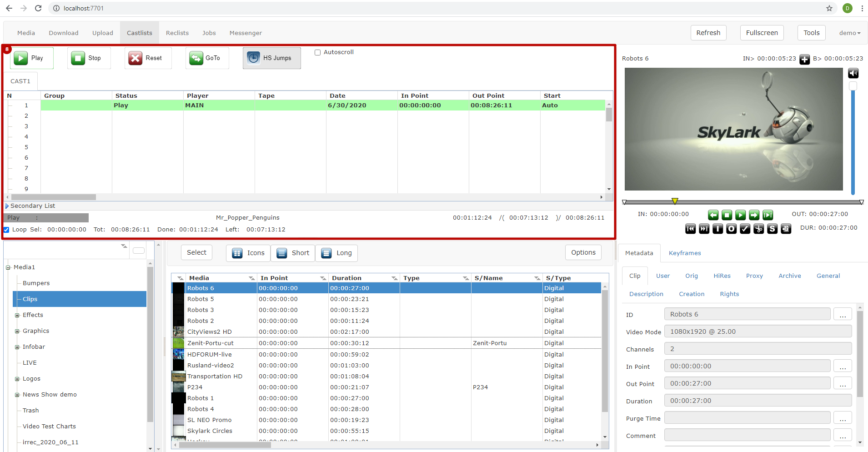Open the Tools button
The height and width of the screenshot is (452, 868).
812,33
